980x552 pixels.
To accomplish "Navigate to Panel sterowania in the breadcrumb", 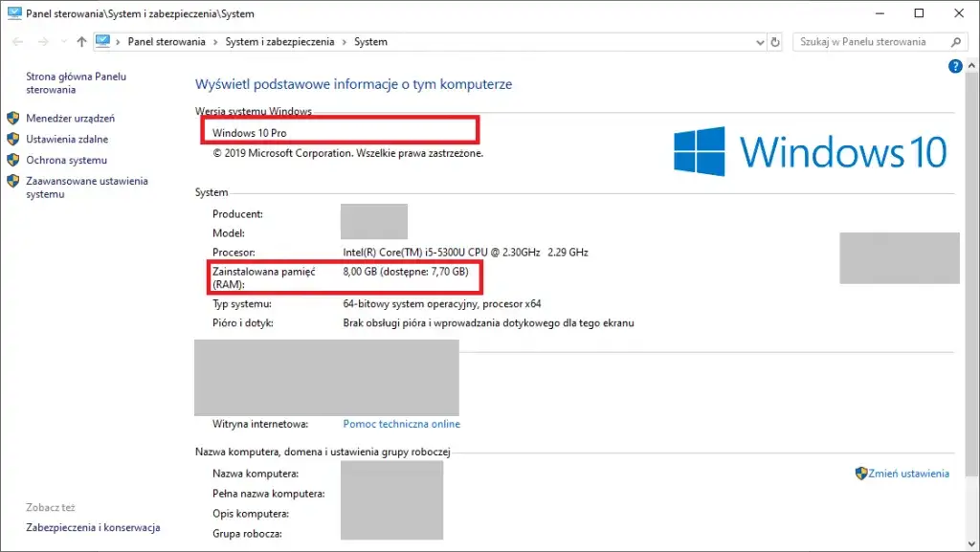I will click(x=169, y=41).
